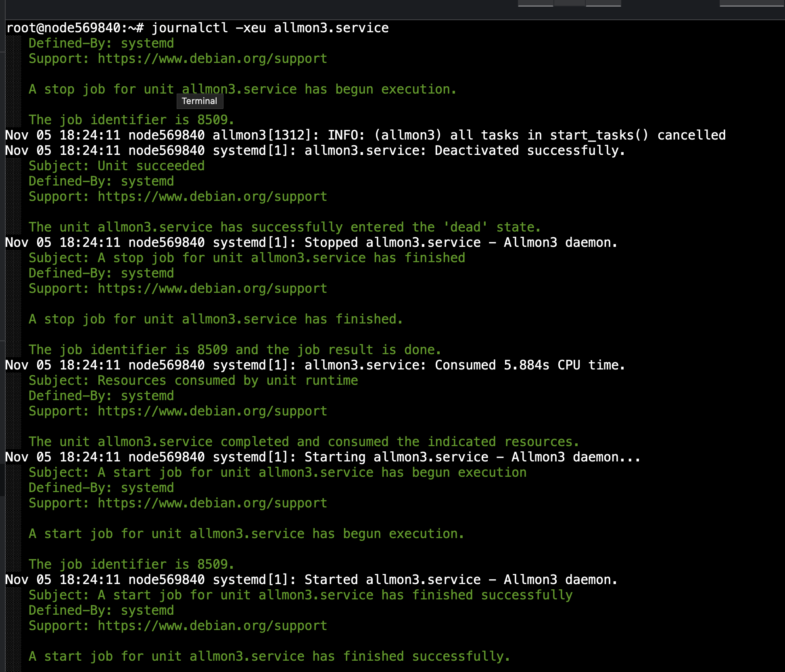
Task: Open Support link under the 'finished successfully' Subject line
Action: click(213, 626)
